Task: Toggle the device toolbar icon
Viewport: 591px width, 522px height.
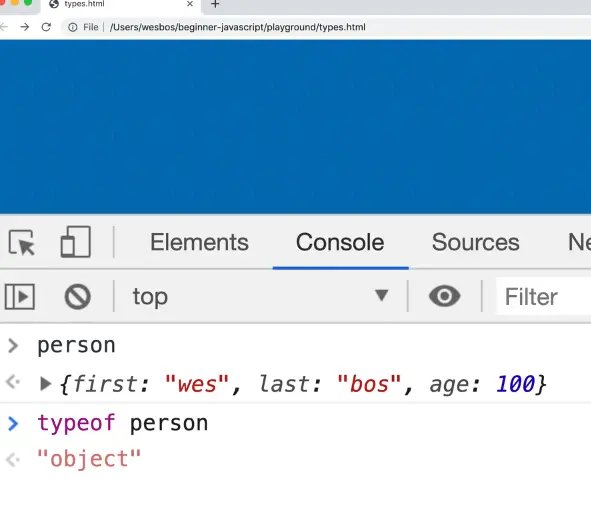Action: 76,242
